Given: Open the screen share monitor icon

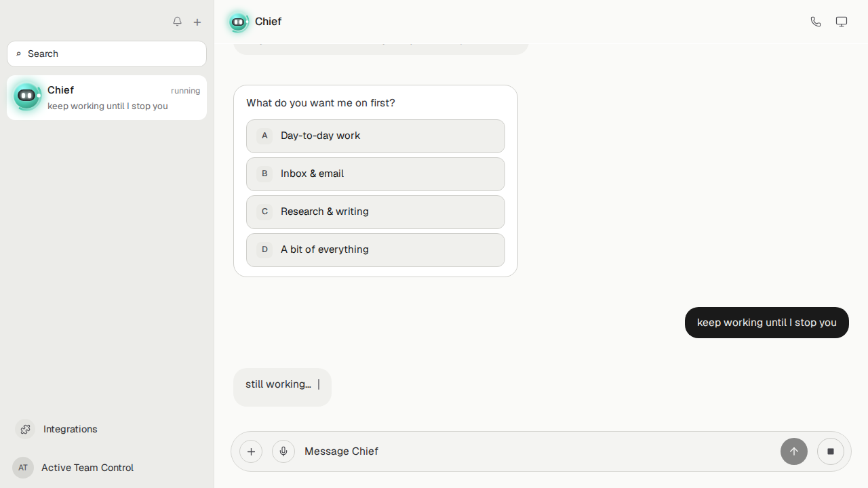Looking at the screenshot, I should coord(842,22).
